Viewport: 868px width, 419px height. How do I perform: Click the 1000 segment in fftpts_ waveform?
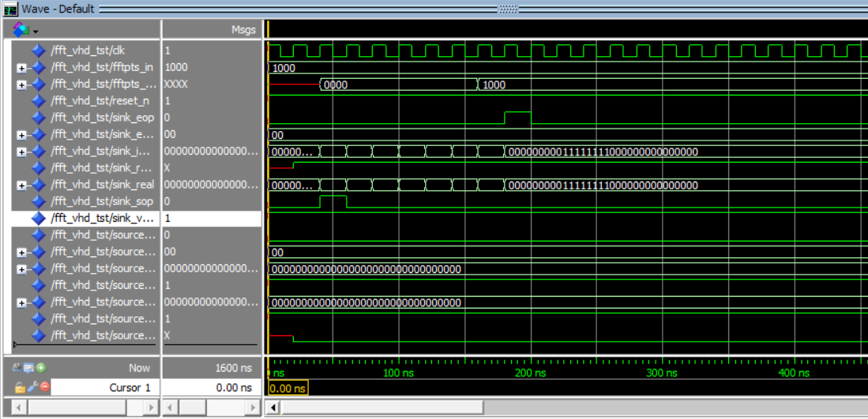coord(673,85)
